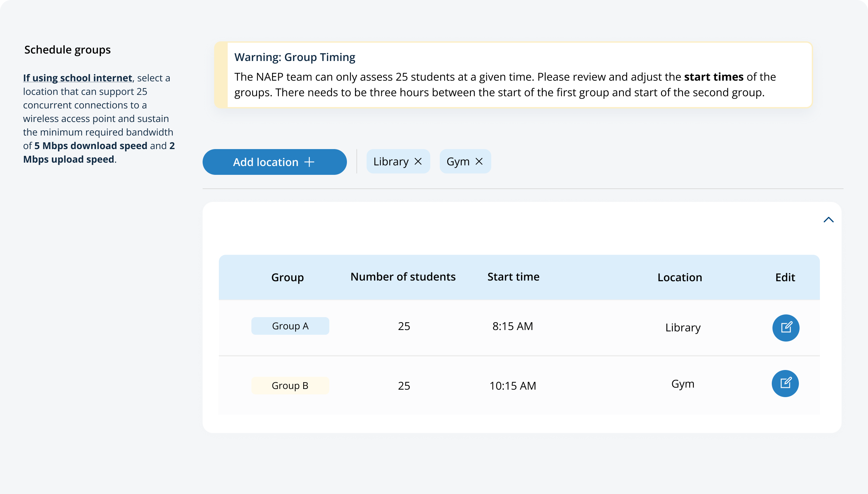Image resolution: width=868 pixels, height=494 pixels.
Task: Click the Library location chip
Action: pos(391,162)
